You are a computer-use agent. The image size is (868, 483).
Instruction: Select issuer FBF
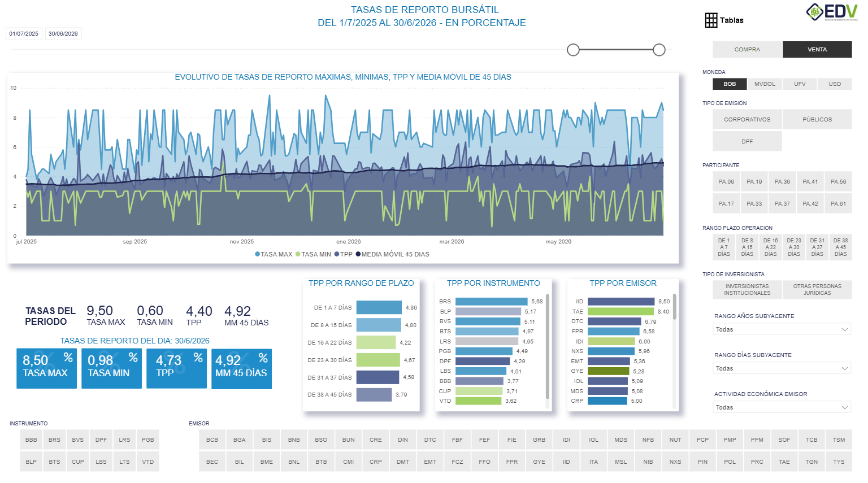click(x=458, y=440)
